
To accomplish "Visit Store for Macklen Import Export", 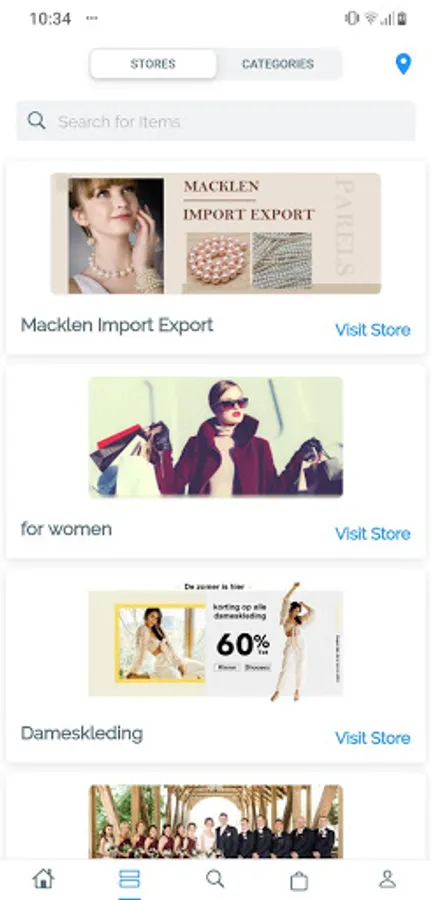I will [x=372, y=329].
